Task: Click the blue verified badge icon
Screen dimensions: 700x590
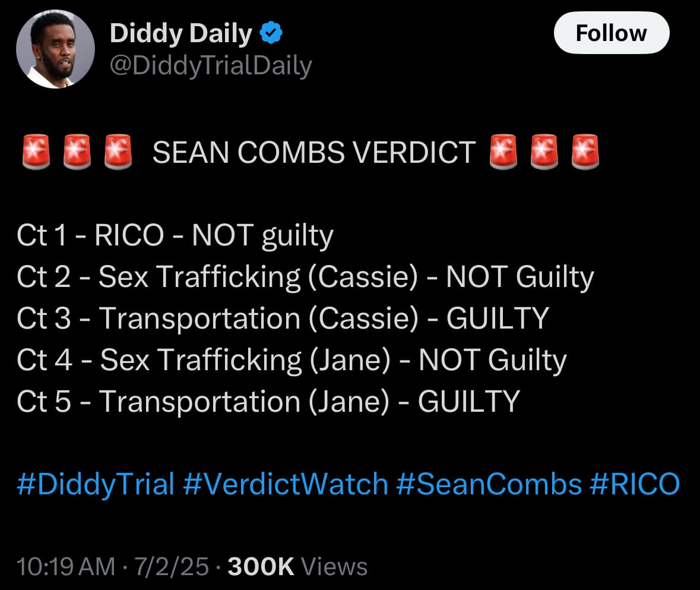Action: click(x=271, y=33)
